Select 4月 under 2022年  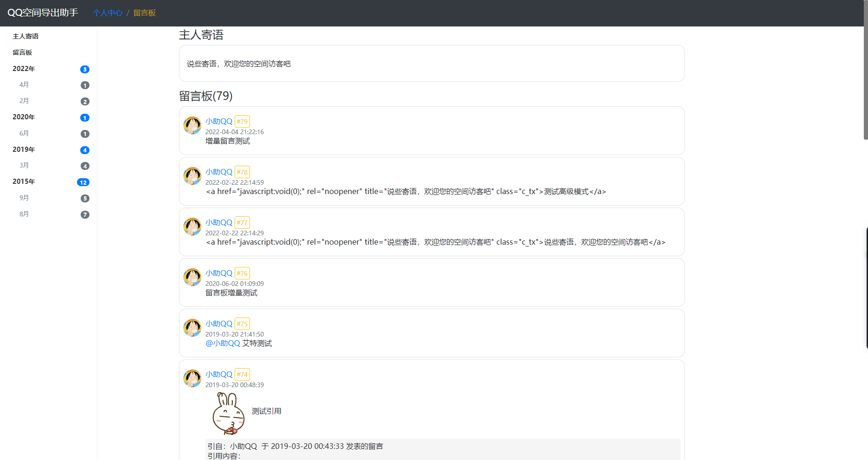(x=24, y=84)
